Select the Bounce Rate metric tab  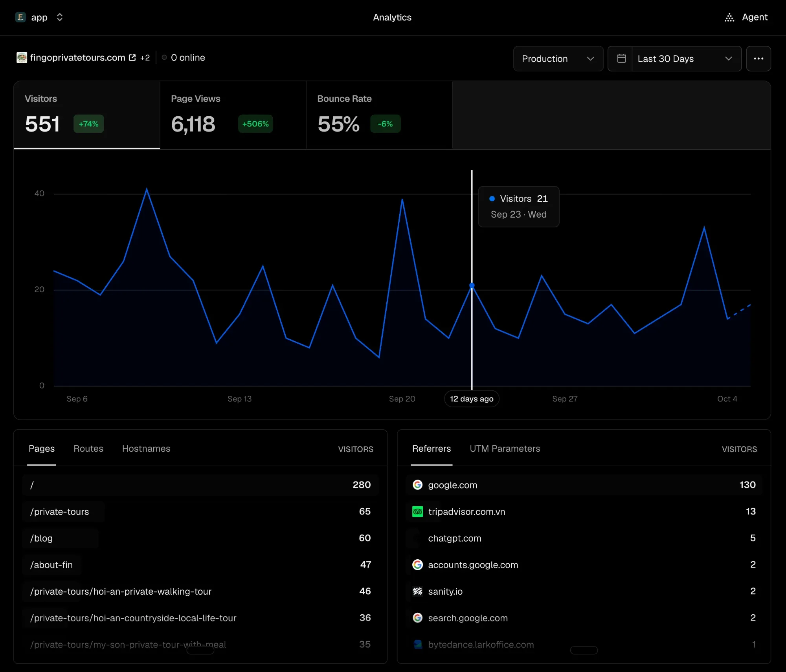379,115
